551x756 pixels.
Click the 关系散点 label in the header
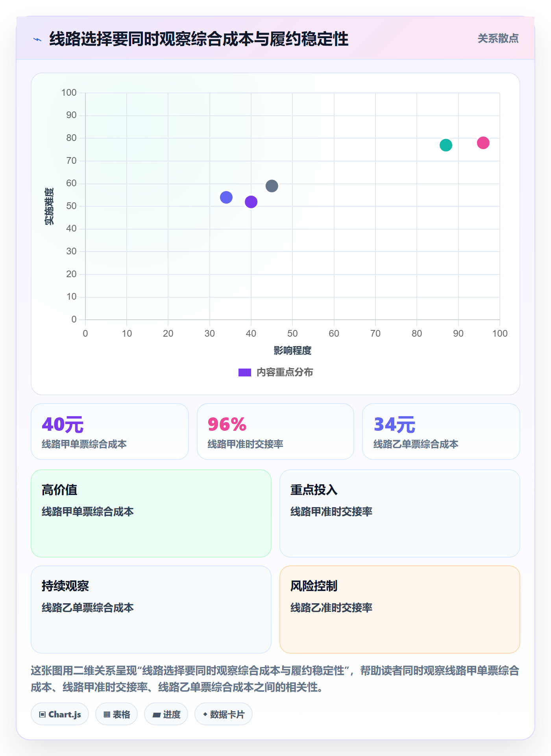(x=498, y=39)
